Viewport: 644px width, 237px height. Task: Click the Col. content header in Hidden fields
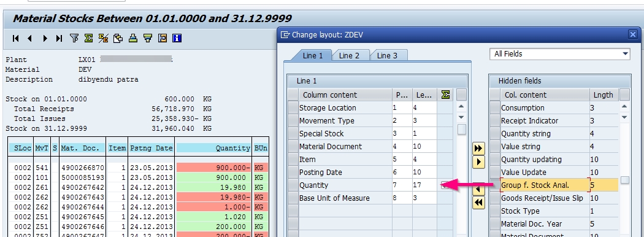[x=545, y=95]
